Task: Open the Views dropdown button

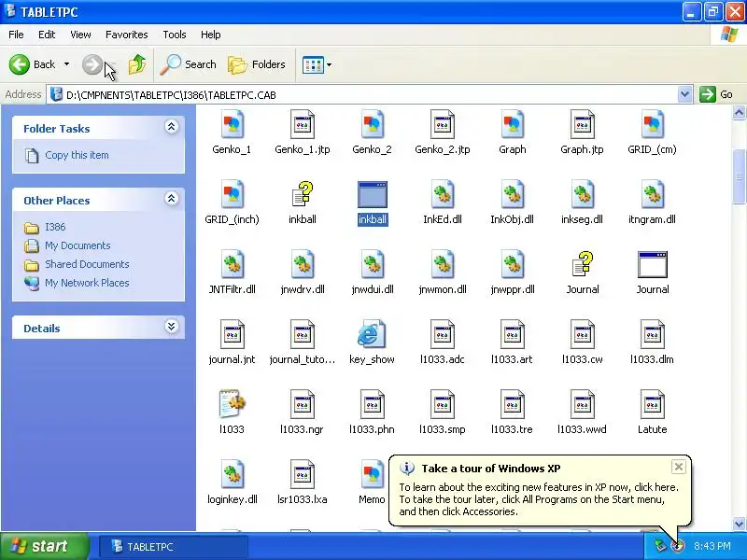Action: (317, 64)
